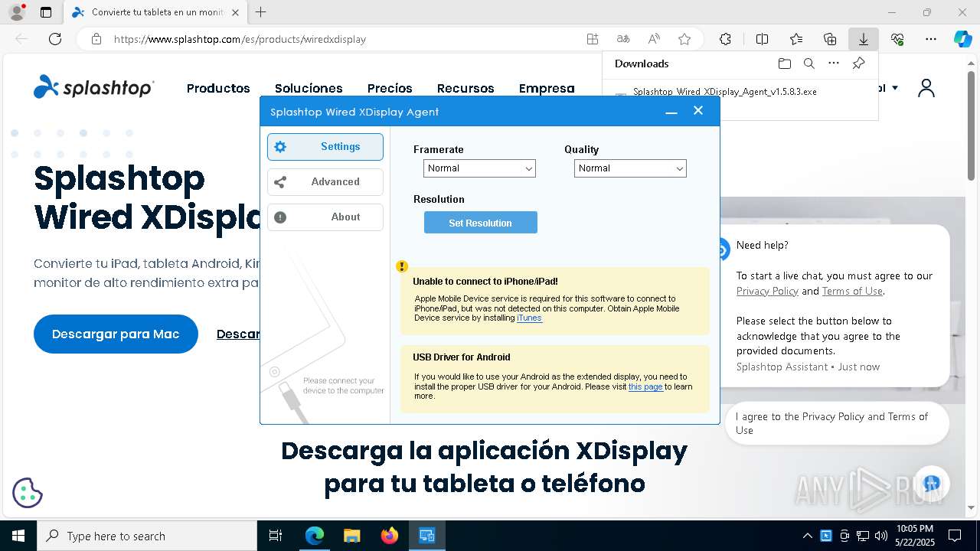
Task: Open the Settings tab in XDisplay Agent
Action: 325,147
